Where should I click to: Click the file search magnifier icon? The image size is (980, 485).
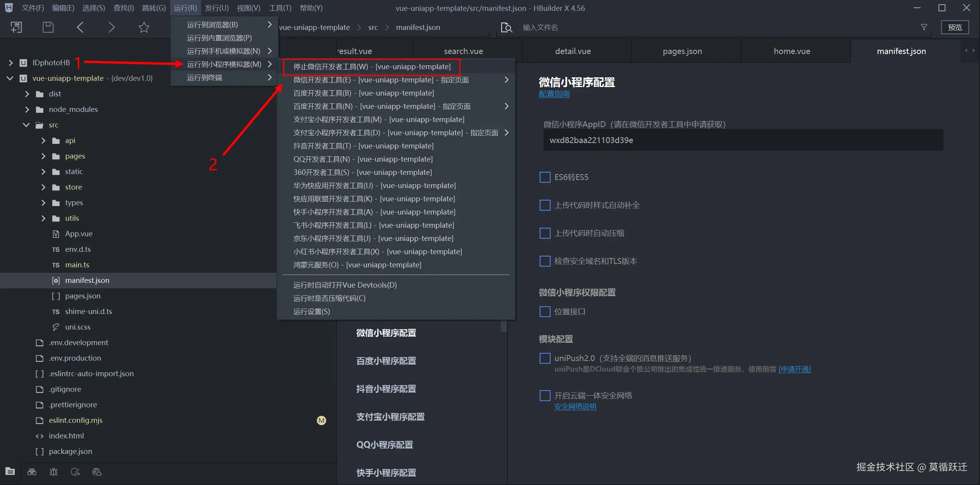click(506, 28)
